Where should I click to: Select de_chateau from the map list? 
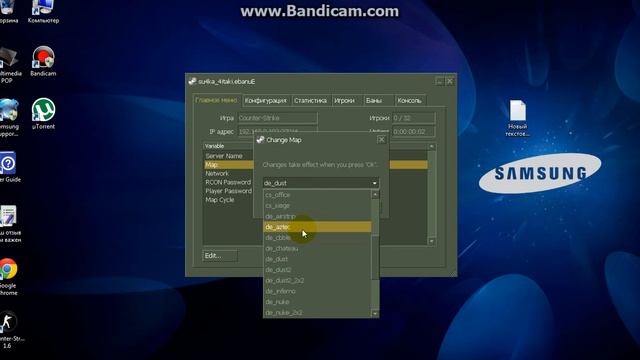(x=317, y=248)
